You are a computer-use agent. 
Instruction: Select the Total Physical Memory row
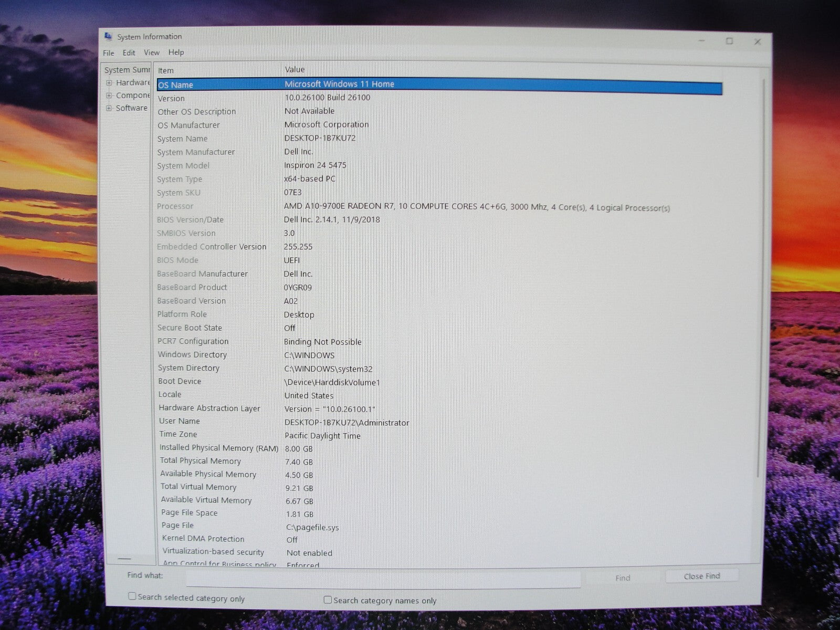[439, 461]
